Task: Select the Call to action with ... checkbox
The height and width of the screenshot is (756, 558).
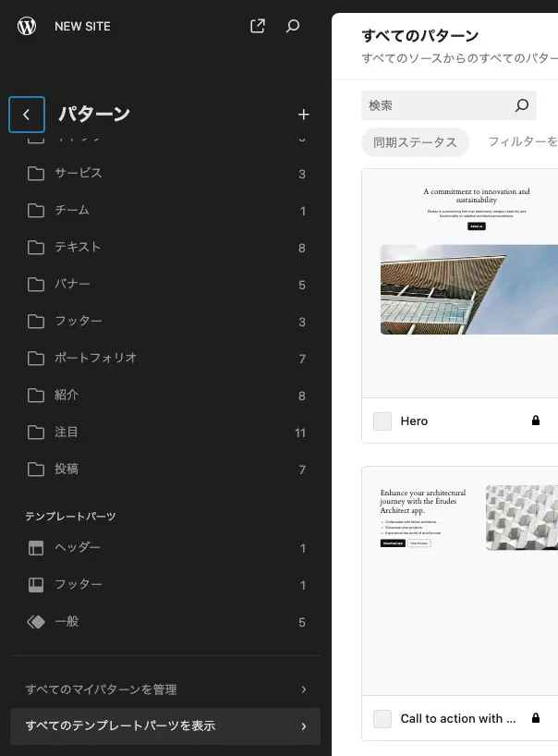Action: [382, 718]
